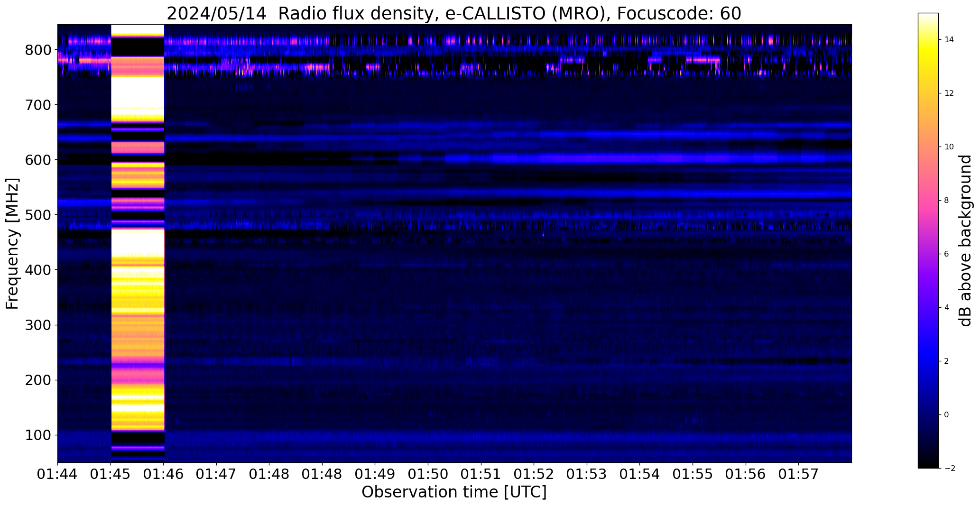
Task: Click the 'dB above background' colorbar label
Action: coord(965,240)
